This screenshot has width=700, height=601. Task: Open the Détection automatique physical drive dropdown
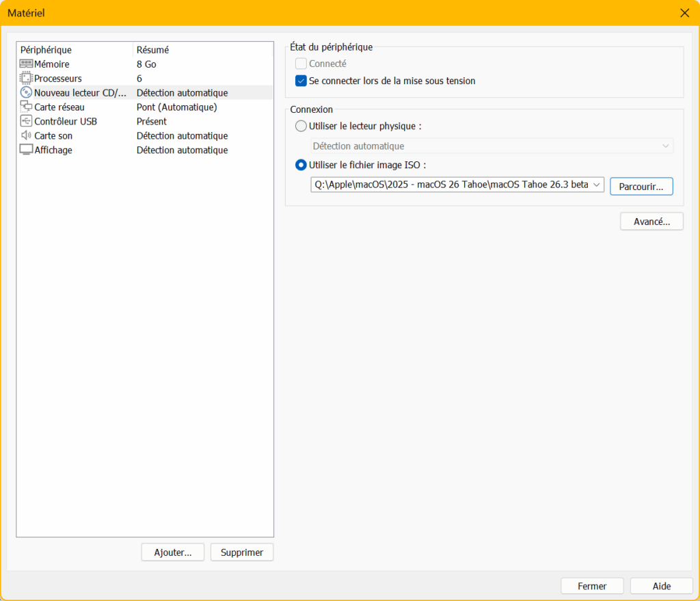pyautogui.click(x=492, y=146)
